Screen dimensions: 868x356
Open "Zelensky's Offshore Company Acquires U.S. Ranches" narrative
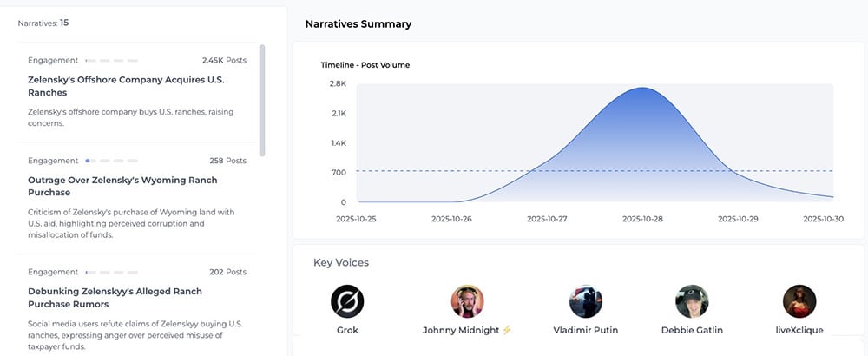click(126, 86)
